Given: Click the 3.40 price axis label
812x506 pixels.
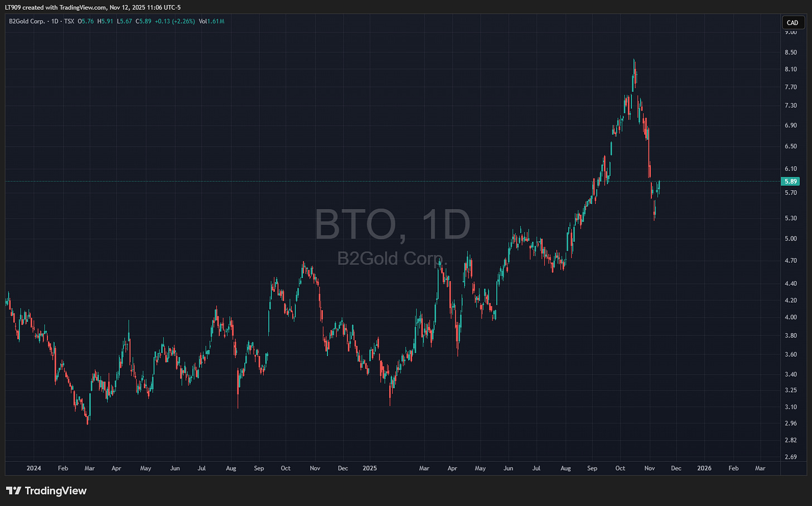Looking at the screenshot, I should tap(790, 374).
